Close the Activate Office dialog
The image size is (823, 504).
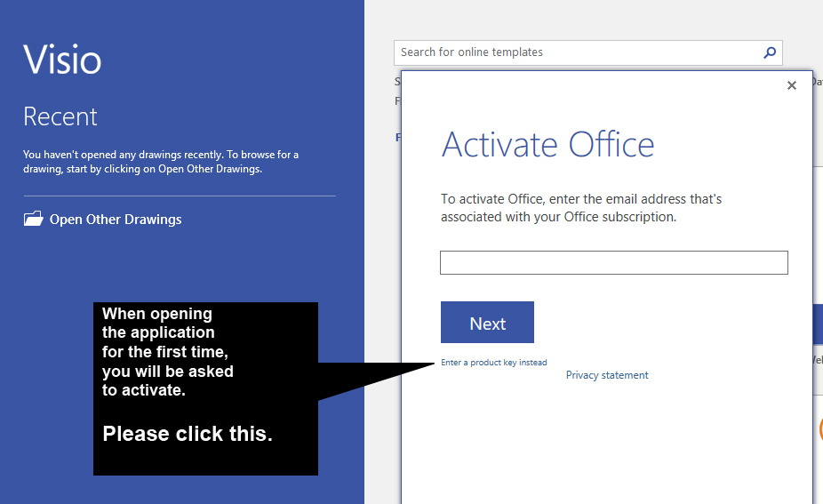pyautogui.click(x=792, y=85)
